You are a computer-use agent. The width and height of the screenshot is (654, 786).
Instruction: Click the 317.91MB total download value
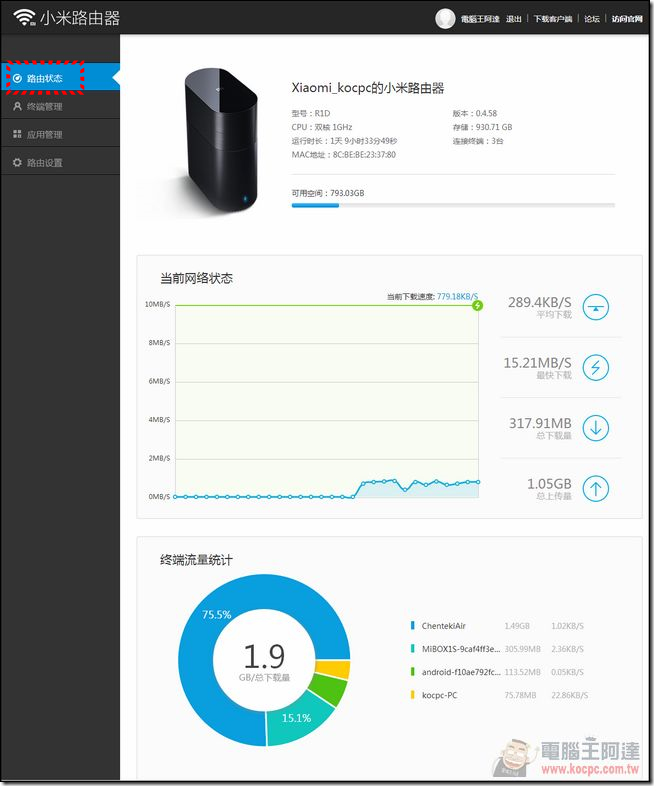coord(540,424)
